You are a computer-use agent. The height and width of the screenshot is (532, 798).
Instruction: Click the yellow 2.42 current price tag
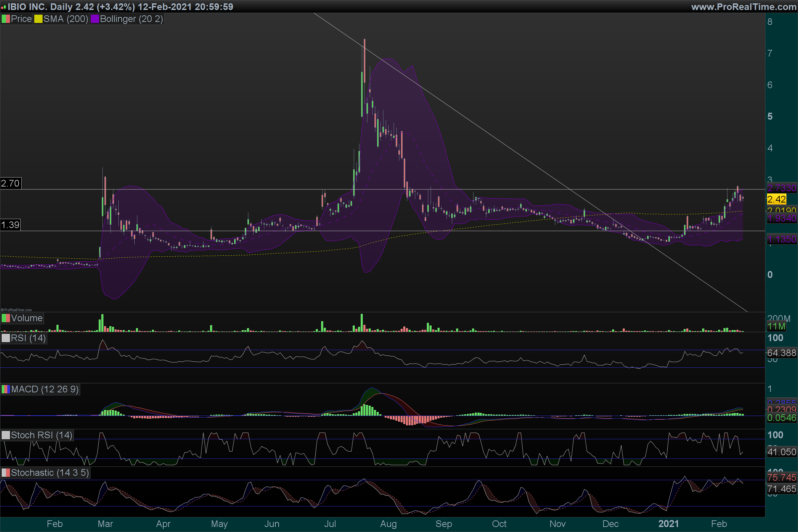pos(776,199)
